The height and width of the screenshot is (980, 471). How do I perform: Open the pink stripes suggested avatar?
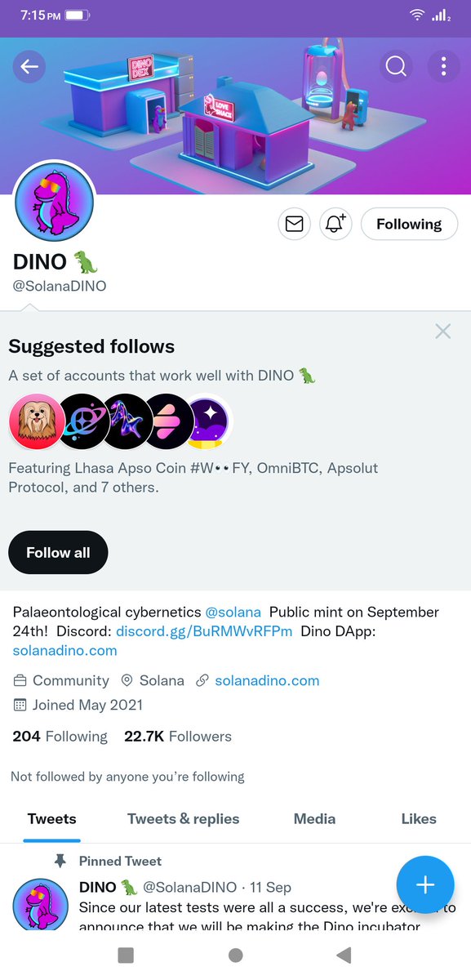(169, 421)
